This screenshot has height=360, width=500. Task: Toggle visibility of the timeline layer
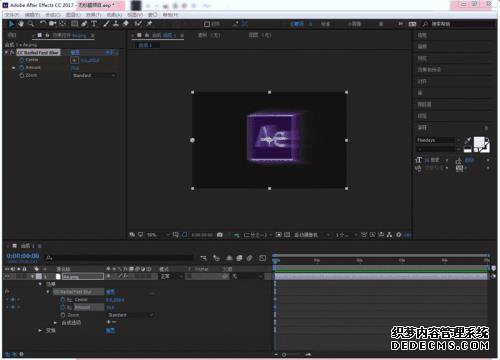(x=7, y=276)
